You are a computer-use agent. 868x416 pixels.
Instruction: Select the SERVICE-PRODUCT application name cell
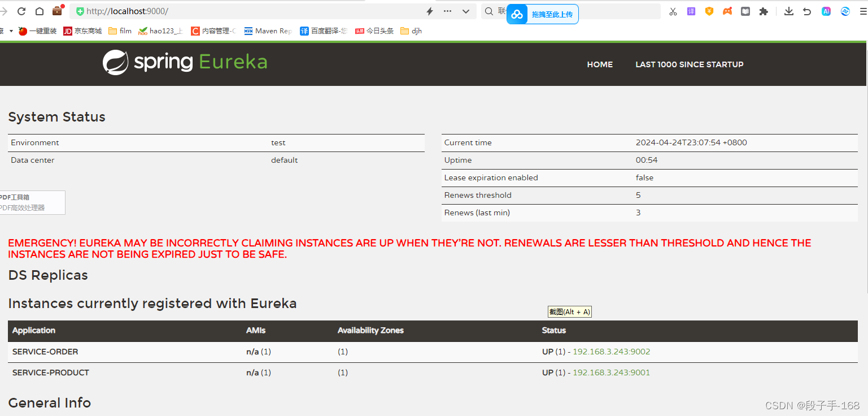point(51,372)
